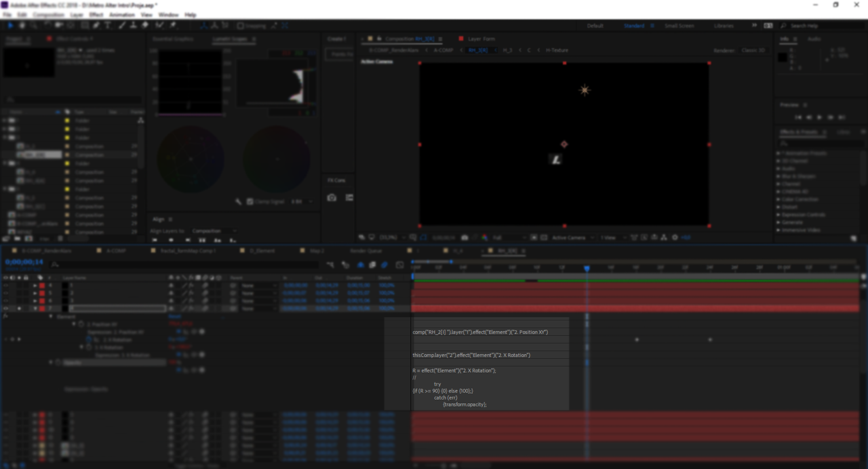
Task: Switch to Small Screen workspace
Action: pyautogui.click(x=679, y=26)
